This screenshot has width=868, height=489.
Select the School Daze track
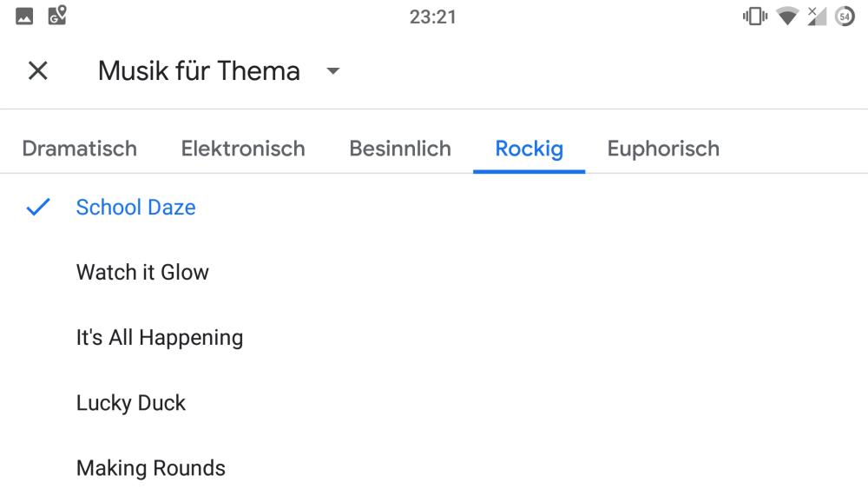tap(136, 208)
